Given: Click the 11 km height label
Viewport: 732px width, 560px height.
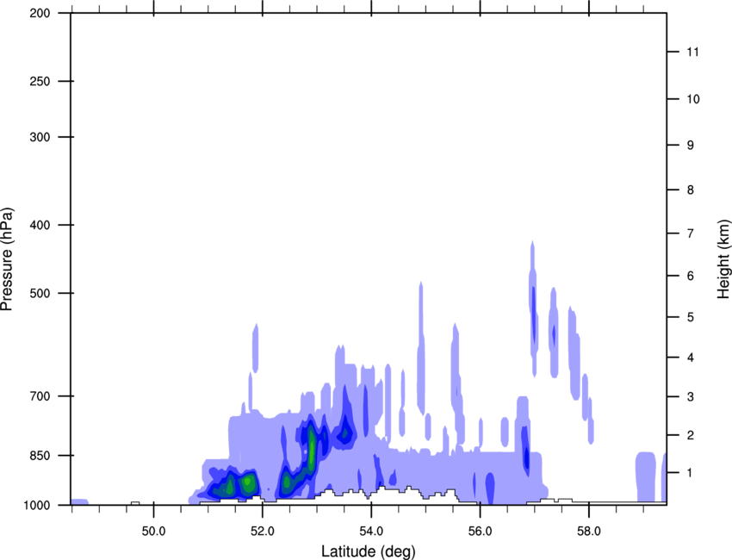Looking at the screenshot, I should pos(692,52).
